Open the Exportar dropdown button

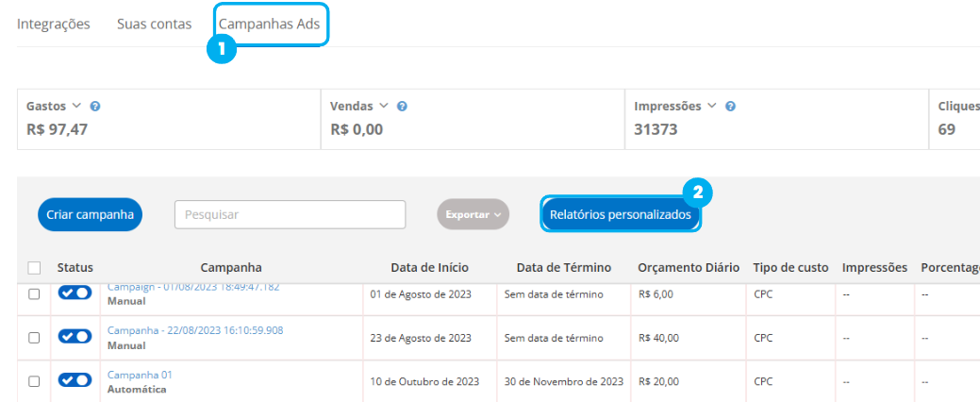[x=473, y=214]
